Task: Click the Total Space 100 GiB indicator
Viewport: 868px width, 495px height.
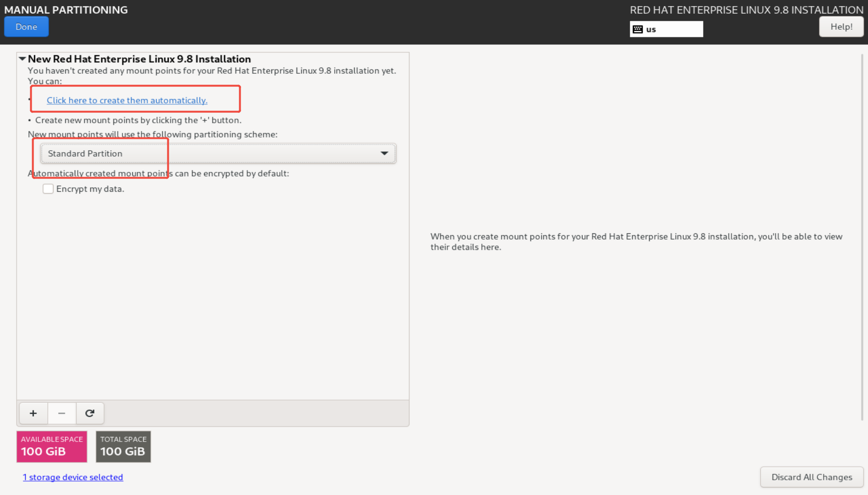Action: (x=123, y=446)
